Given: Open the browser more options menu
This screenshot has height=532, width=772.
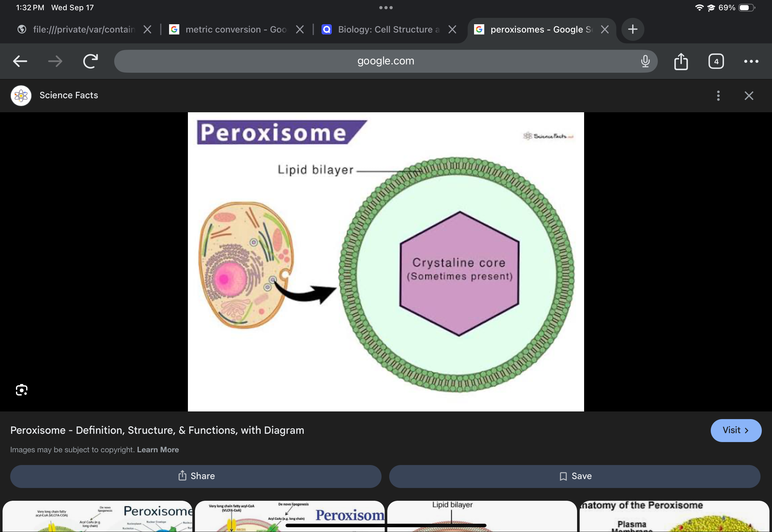Looking at the screenshot, I should click(x=751, y=61).
